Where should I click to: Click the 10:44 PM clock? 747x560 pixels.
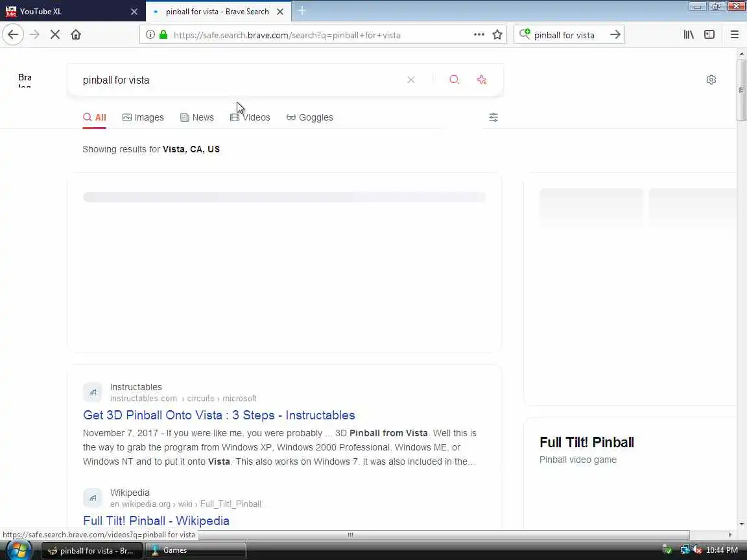(722, 550)
